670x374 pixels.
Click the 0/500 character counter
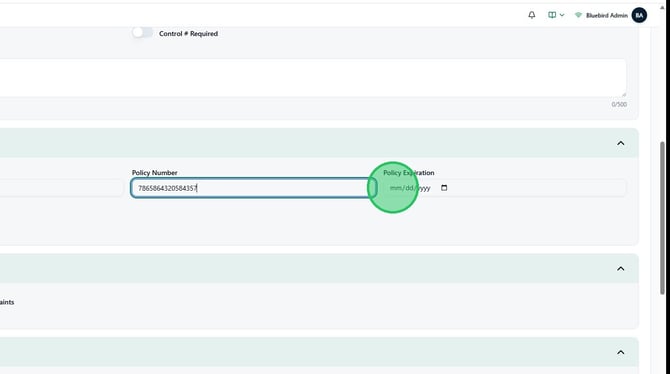(x=619, y=104)
